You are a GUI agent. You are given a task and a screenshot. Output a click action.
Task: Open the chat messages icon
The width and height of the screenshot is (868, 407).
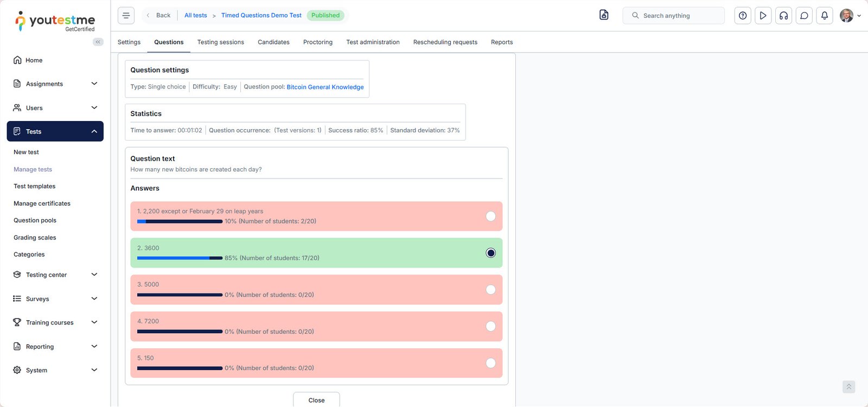point(804,16)
